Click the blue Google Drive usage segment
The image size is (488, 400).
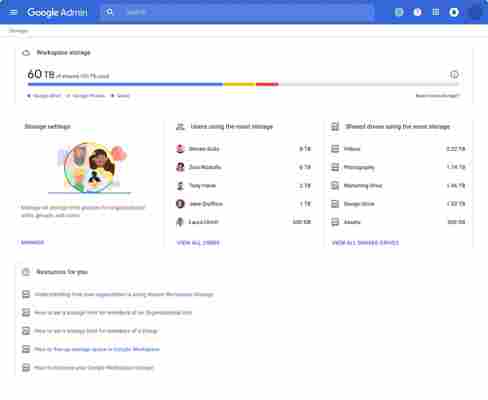point(125,84)
